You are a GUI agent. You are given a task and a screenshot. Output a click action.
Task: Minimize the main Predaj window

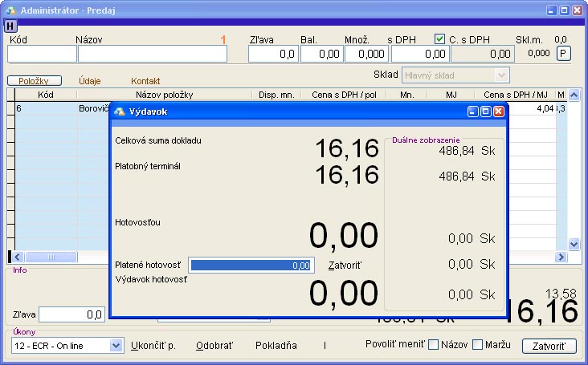point(551,9)
